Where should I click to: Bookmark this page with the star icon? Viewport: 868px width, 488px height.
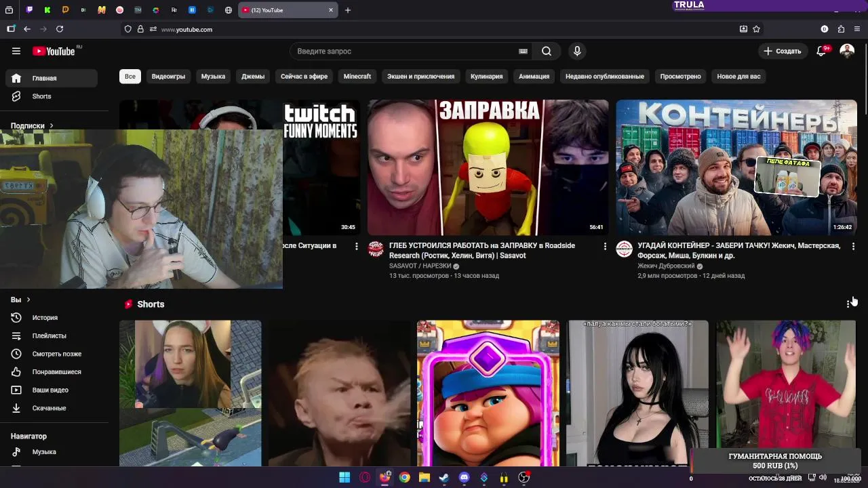756,29
